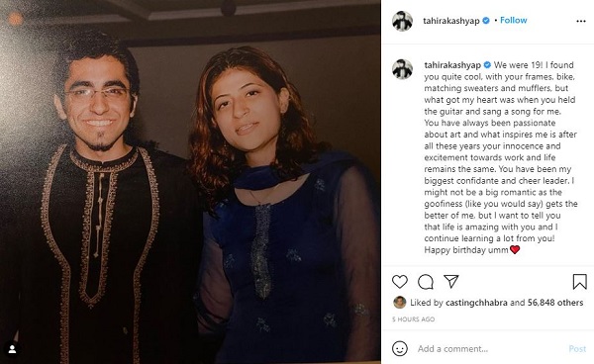Share post with paper plane icon

[x=451, y=282]
